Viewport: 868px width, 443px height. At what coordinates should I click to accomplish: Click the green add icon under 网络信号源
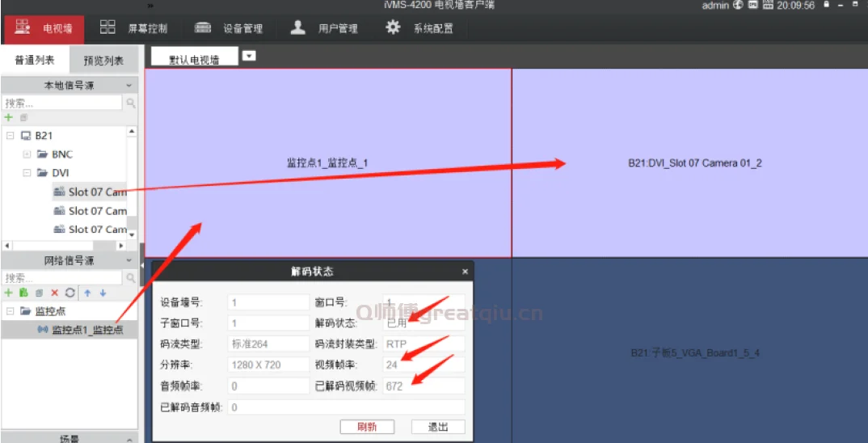click(x=9, y=293)
